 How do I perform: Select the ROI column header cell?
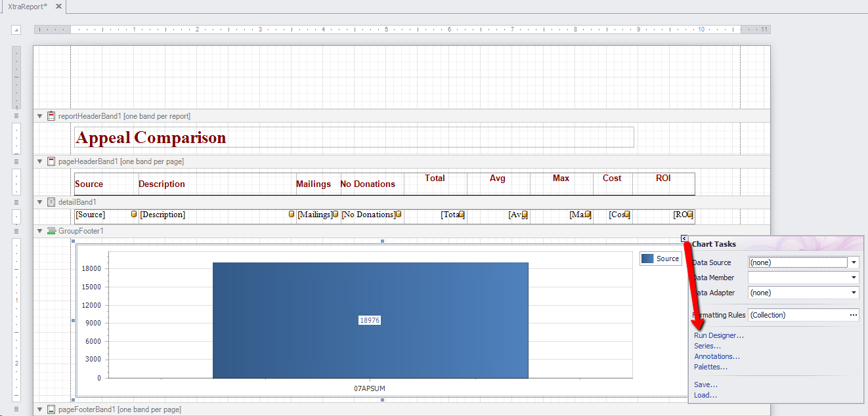point(664,184)
